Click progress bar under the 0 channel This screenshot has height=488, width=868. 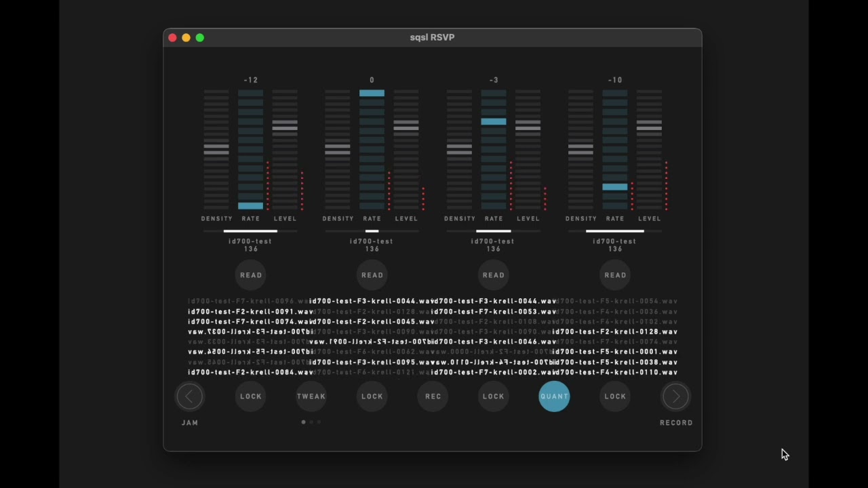point(372,231)
